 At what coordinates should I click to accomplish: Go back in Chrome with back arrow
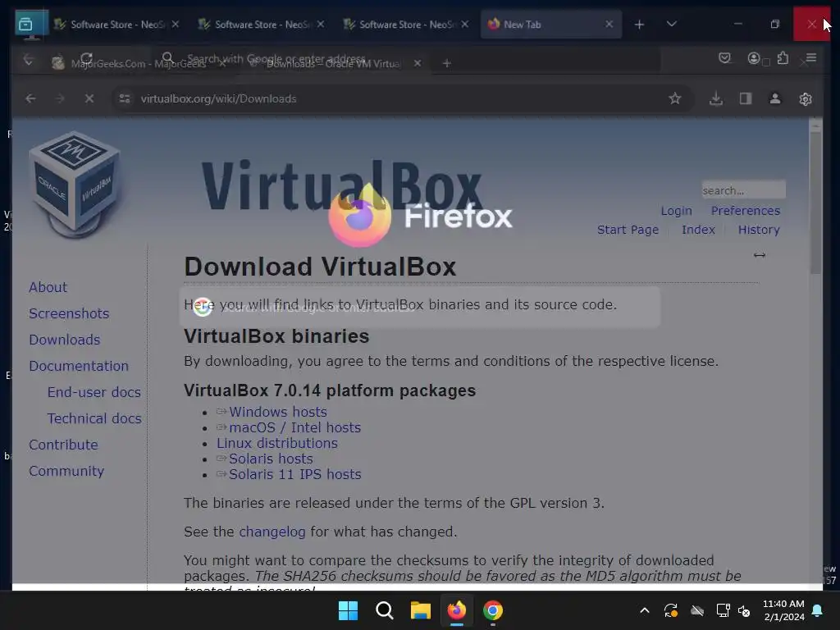coord(30,98)
